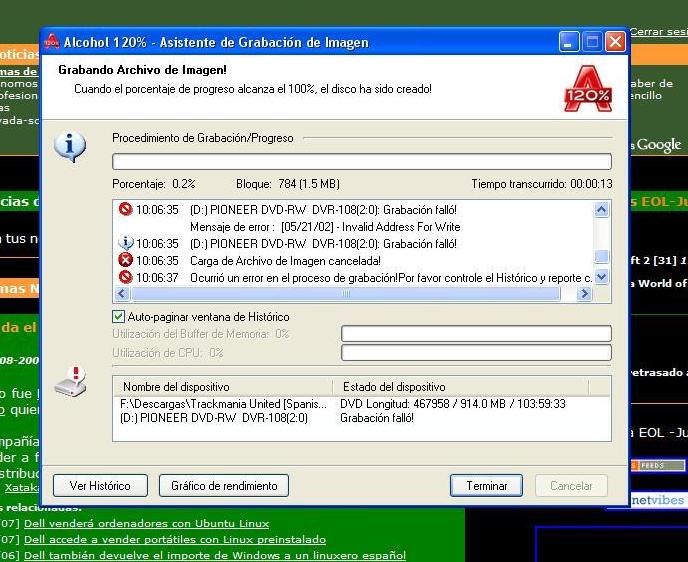Close the Alcohol 120% window

tap(615, 42)
